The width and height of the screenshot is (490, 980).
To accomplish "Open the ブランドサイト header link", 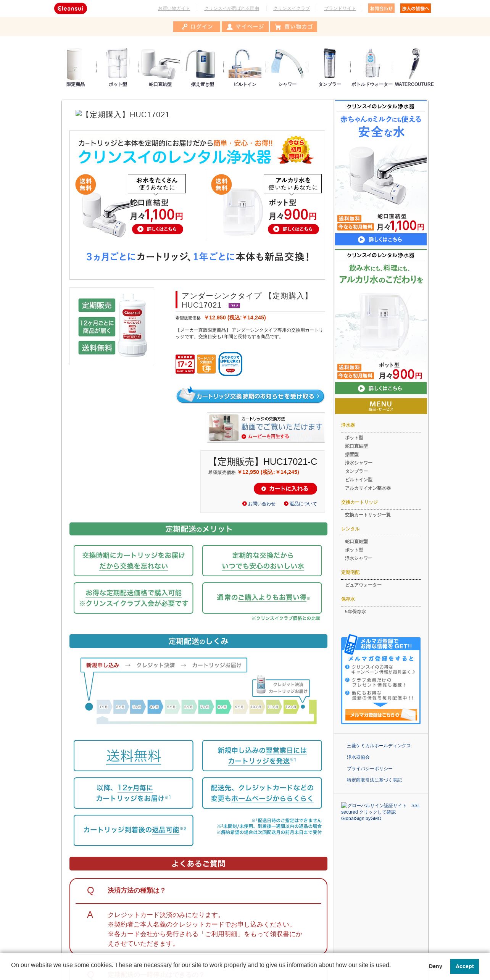I will 340,8.
